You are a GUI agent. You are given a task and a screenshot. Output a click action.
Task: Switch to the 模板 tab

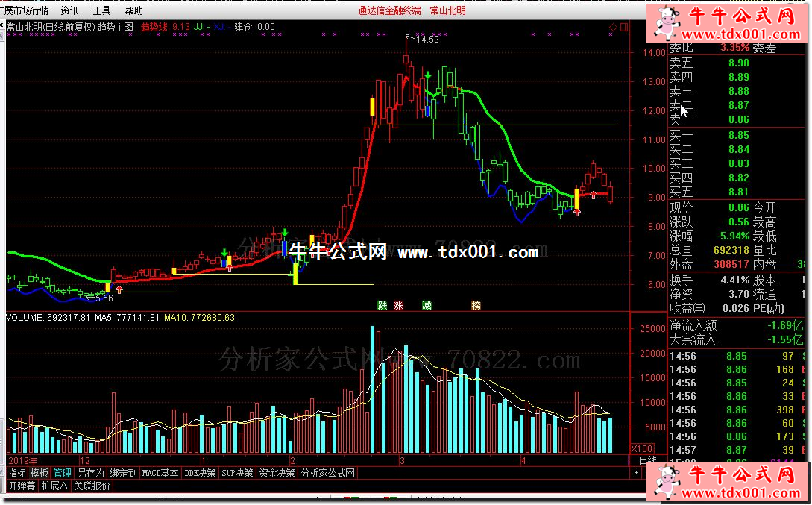click(39, 473)
